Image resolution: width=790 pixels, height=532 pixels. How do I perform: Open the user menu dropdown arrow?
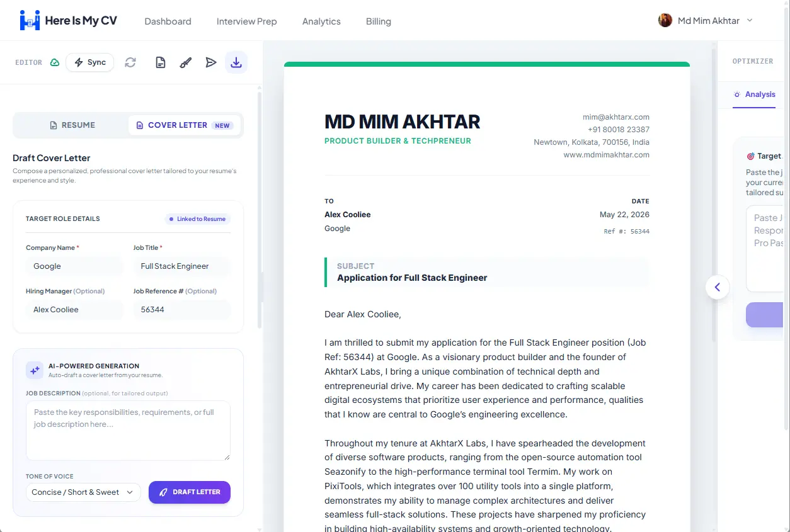pos(750,21)
